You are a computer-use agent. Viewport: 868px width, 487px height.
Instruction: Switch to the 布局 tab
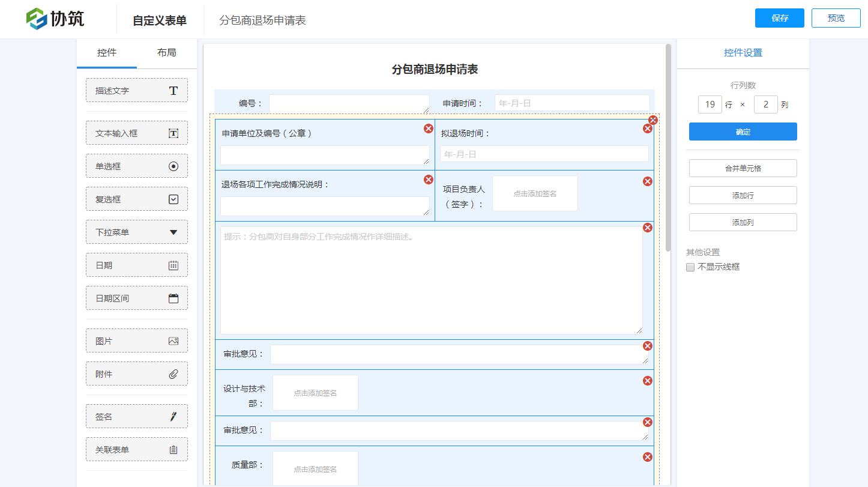(167, 53)
